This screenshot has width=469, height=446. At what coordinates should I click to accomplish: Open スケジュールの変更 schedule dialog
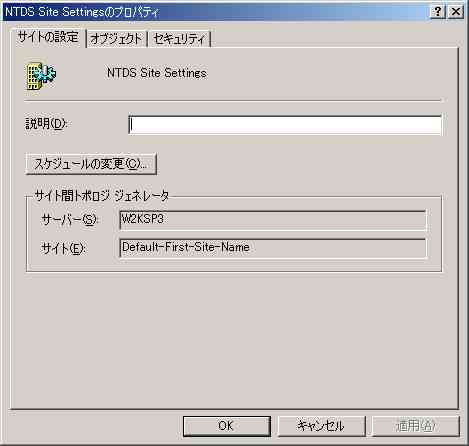pyautogui.click(x=91, y=164)
